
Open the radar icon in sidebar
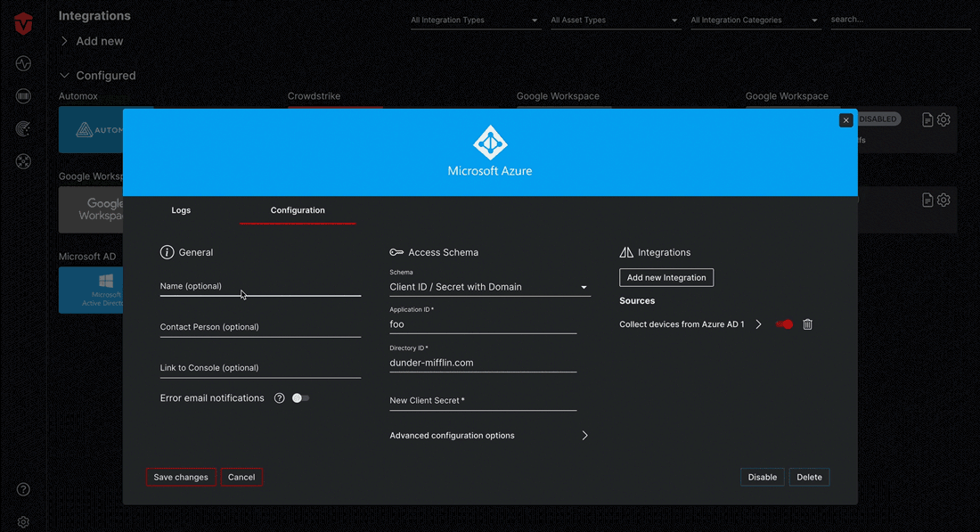[x=23, y=129]
